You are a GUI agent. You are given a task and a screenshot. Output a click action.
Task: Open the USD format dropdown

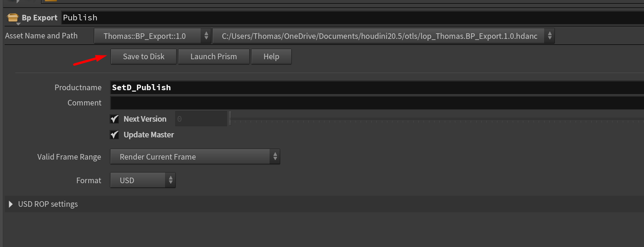pos(138,180)
